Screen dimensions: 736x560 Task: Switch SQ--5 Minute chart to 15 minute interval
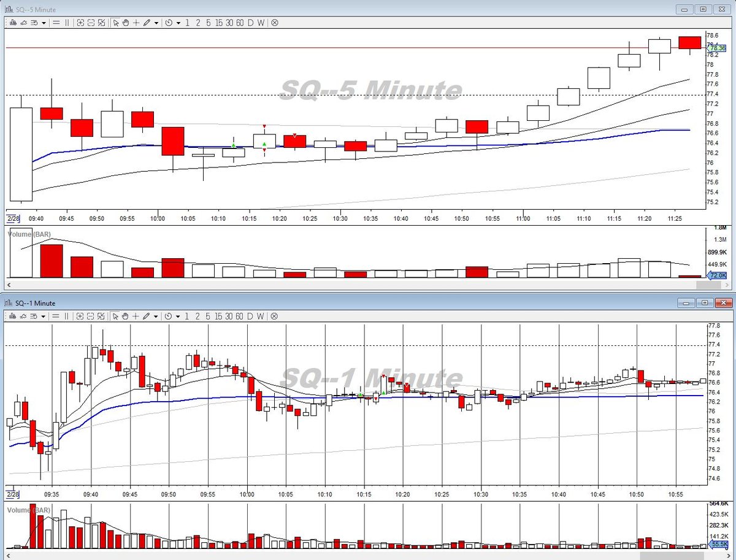tap(219, 23)
